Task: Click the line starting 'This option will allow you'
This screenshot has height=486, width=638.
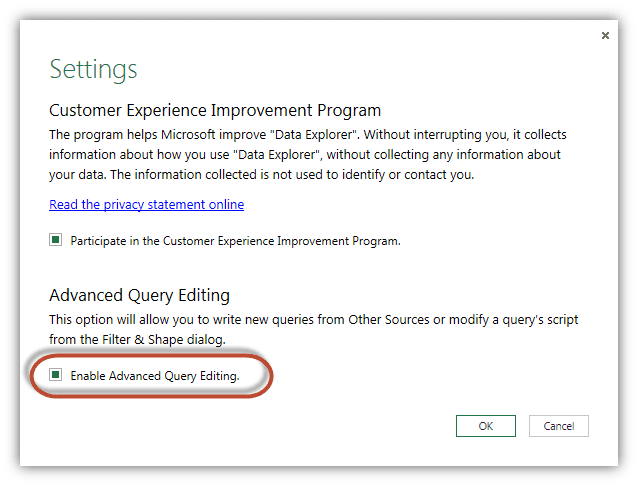Action: click(314, 320)
